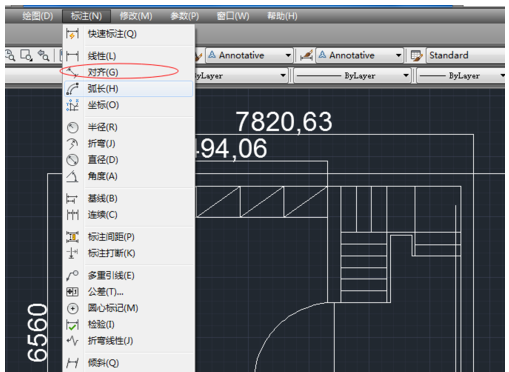The image size is (509, 372).
Task: Click the 多重引线(E) multileader icon
Action: point(72,276)
